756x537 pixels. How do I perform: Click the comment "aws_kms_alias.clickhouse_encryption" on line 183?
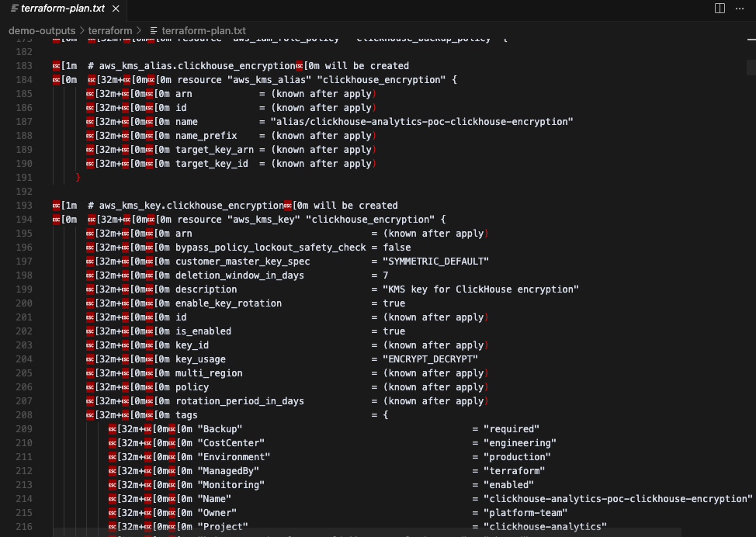click(x=196, y=66)
